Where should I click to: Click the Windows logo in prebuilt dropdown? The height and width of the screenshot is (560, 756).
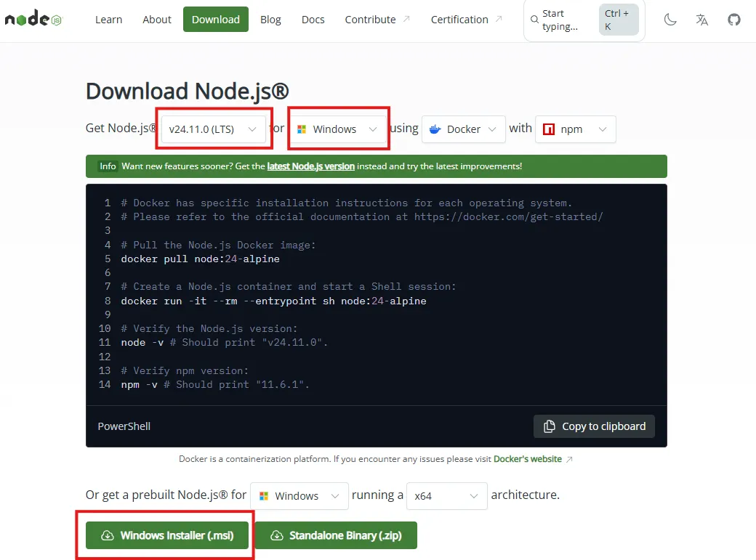click(264, 496)
